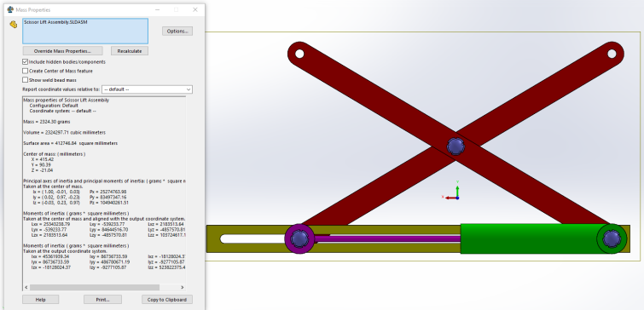Click center of mass Y = 90.39
The width and height of the screenshot is (644, 310).
tap(42, 164)
